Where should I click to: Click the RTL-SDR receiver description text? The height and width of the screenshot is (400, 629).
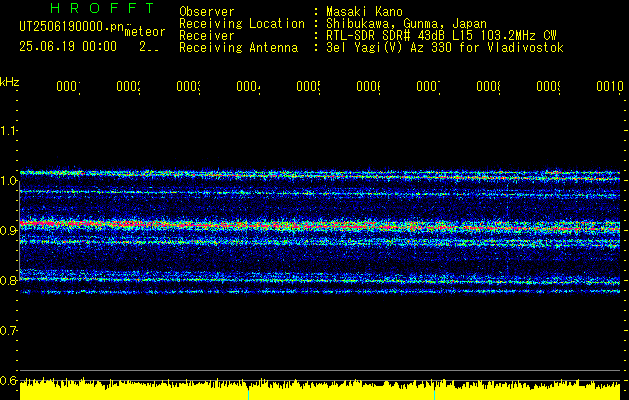point(441,36)
